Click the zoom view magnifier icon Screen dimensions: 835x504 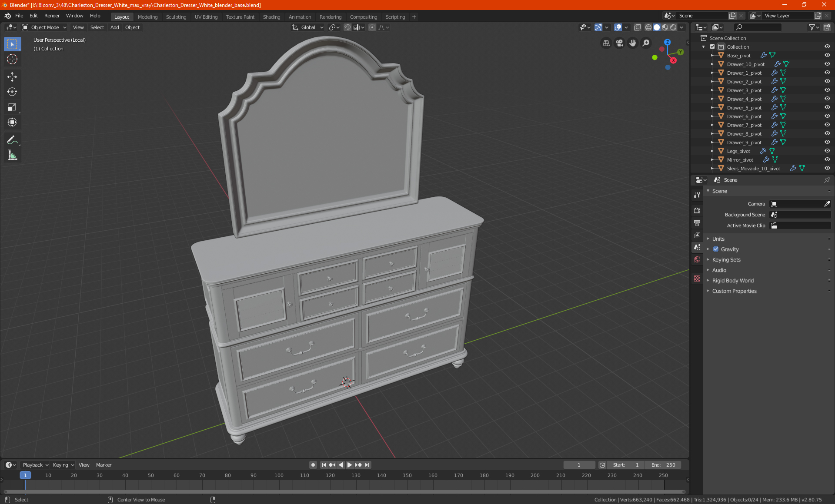coord(646,43)
